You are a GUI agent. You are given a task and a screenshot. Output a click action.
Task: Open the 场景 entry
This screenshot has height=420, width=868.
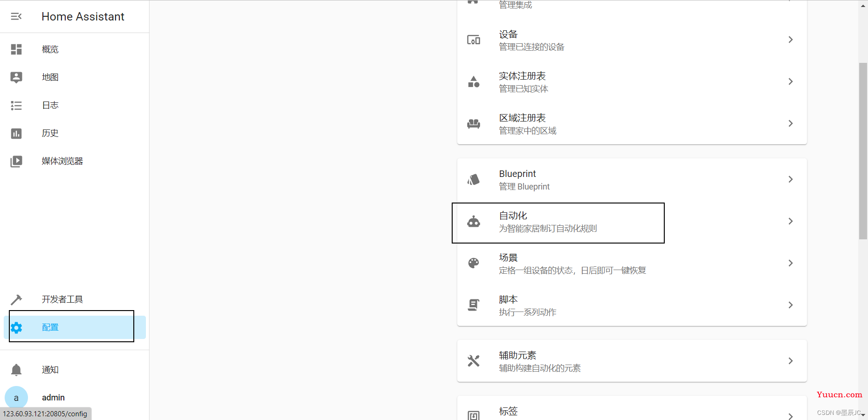[632, 264]
